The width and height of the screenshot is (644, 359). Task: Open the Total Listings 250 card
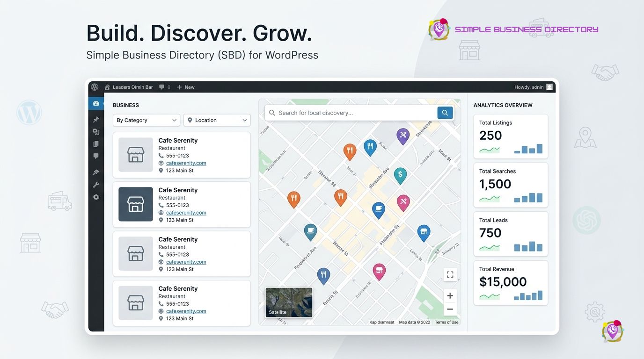(511, 136)
